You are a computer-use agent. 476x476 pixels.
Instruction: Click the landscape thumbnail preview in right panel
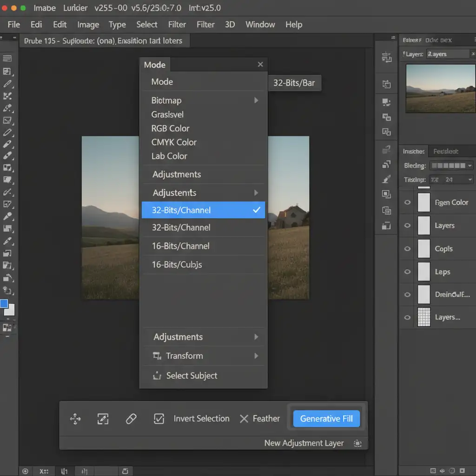pyautogui.click(x=440, y=88)
